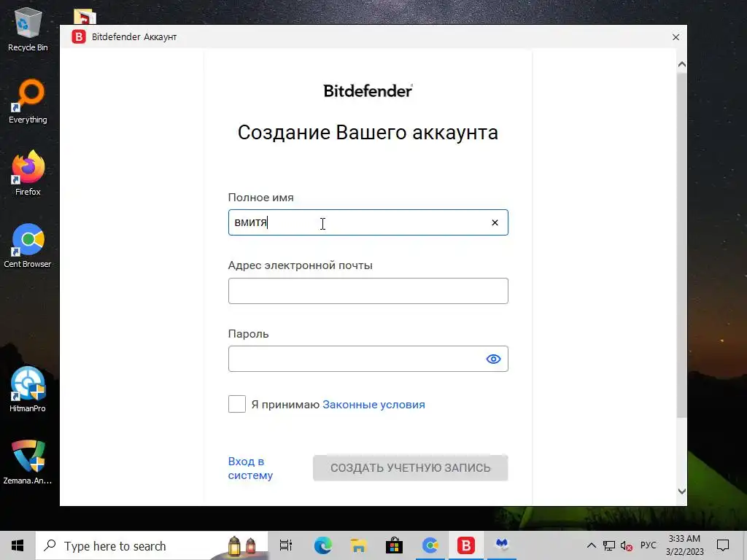This screenshot has height=560, width=747.
Task: Switch to Bitdefender taskbar icon
Action: [x=466, y=545]
